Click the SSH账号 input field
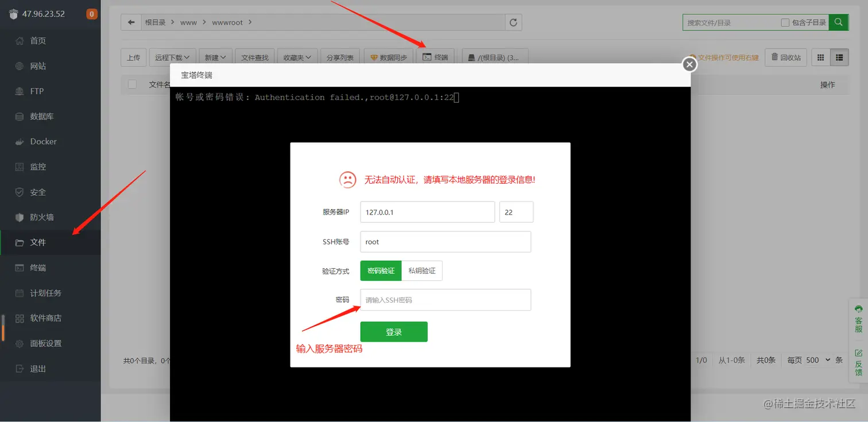The image size is (868, 422). pos(445,242)
